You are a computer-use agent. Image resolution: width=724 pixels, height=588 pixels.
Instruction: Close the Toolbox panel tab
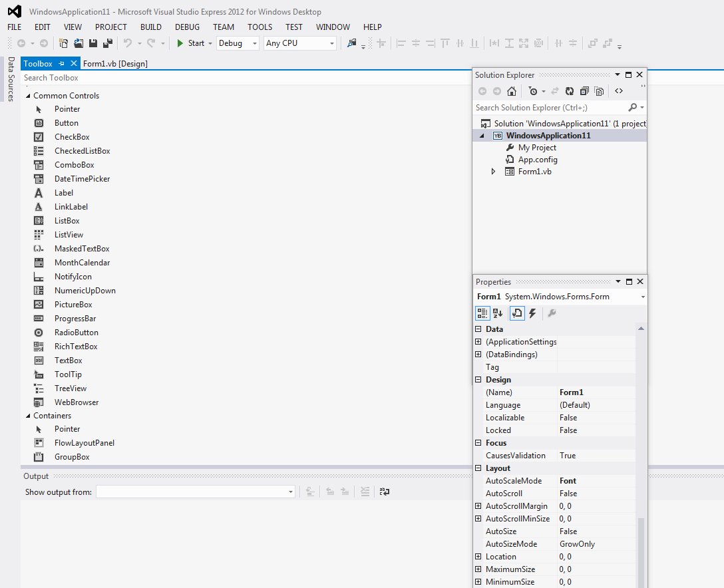coord(73,63)
